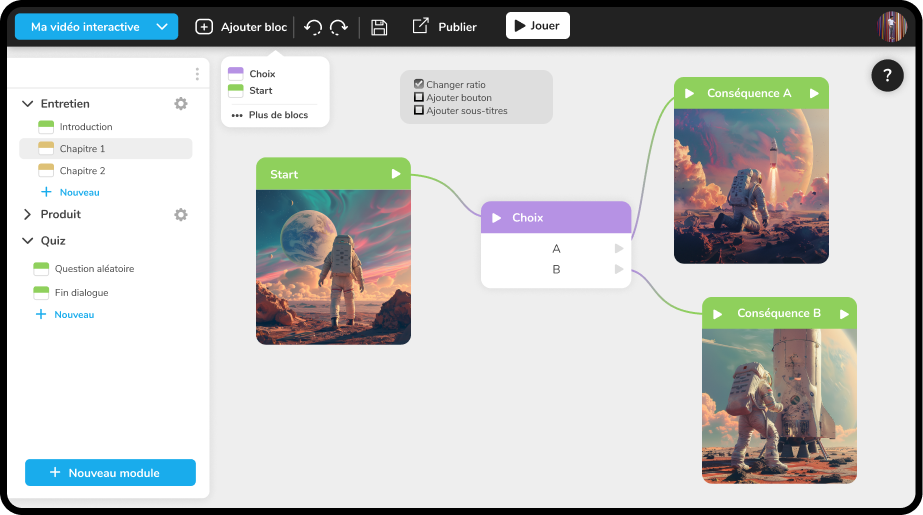Viewport: 923px width, 515px height.
Task: Open settings gear for Produit module
Action: [x=181, y=215]
